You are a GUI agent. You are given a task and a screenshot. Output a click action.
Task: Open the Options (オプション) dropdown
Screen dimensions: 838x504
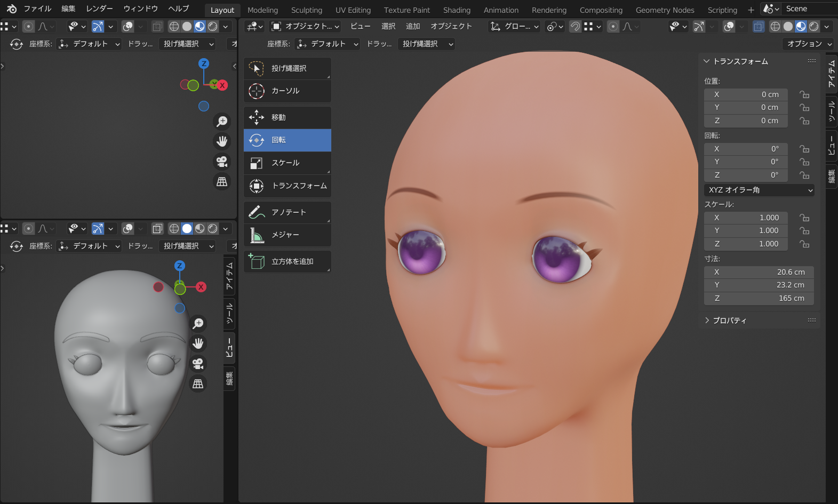point(808,44)
